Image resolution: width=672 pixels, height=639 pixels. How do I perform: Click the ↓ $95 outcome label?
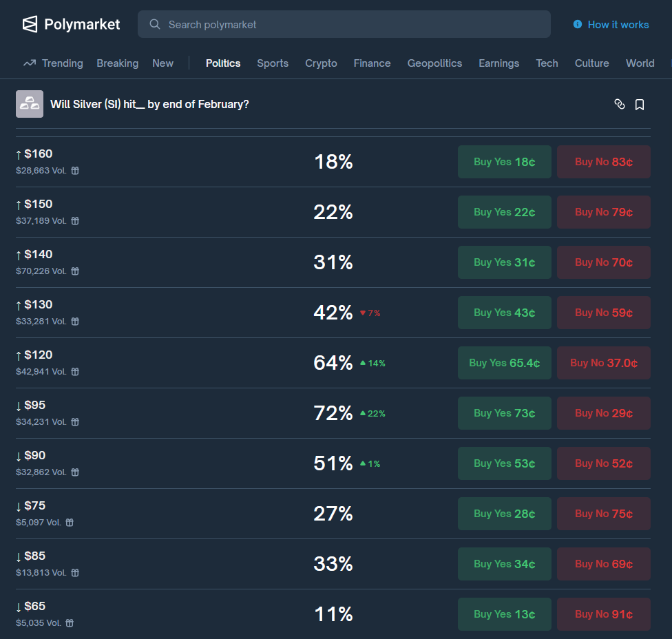31,405
